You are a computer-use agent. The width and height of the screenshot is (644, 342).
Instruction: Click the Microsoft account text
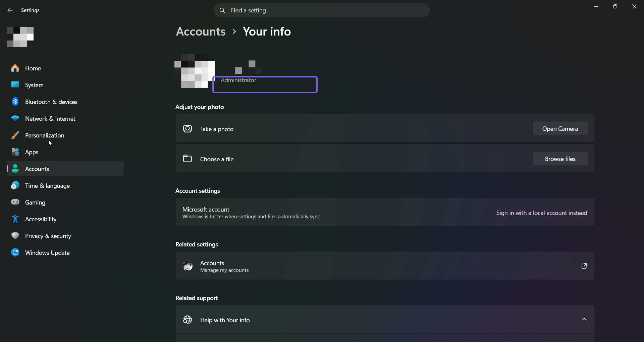(x=206, y=210)
